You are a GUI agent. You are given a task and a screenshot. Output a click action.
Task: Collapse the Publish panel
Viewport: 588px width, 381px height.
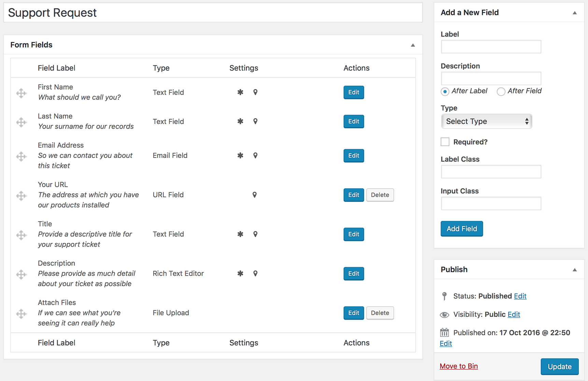575,270
